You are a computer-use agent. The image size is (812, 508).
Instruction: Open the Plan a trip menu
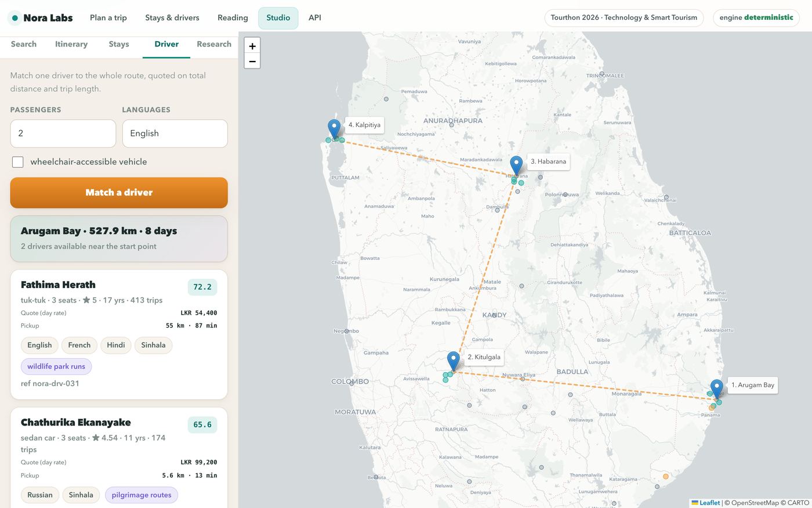coord(108,18)
